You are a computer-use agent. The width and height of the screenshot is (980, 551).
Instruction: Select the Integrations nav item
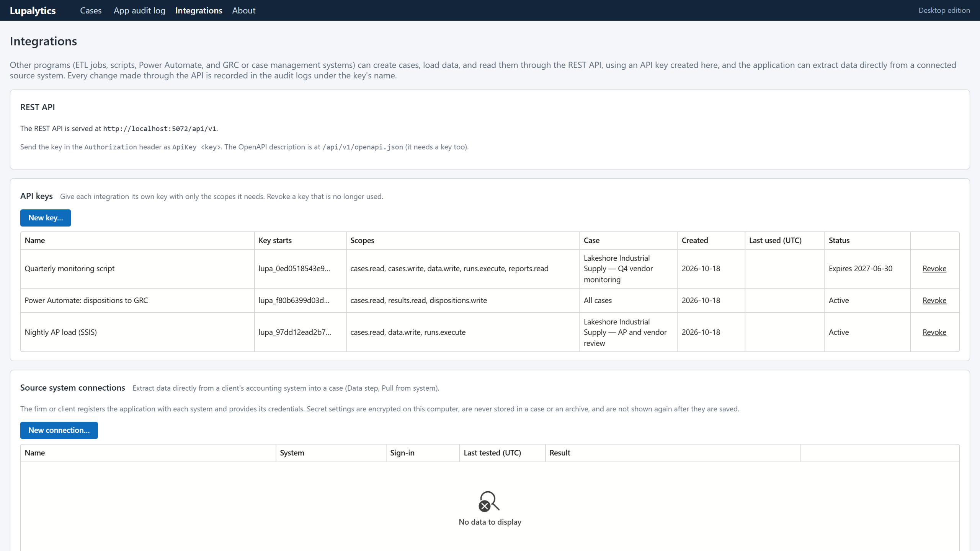point(199,10)
